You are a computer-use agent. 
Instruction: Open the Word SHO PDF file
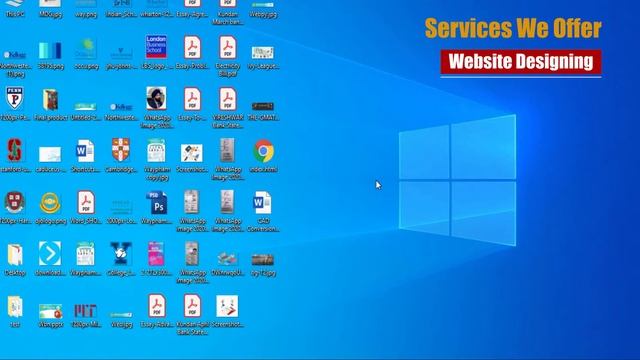point(86,202)
